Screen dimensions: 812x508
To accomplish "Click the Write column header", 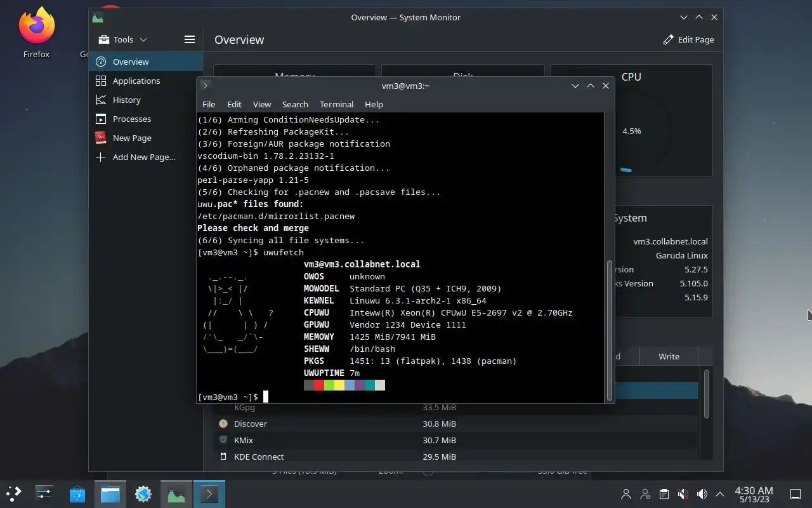I will (669, 356).
